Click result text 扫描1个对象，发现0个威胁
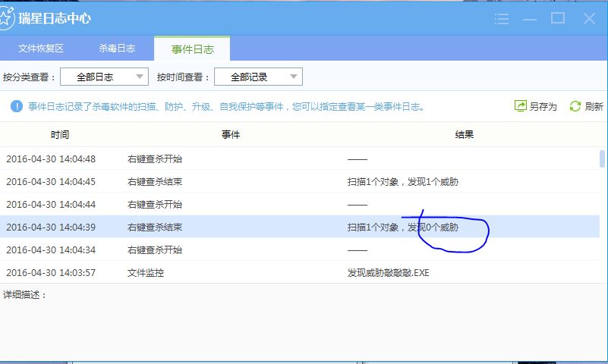 (403, 227)
